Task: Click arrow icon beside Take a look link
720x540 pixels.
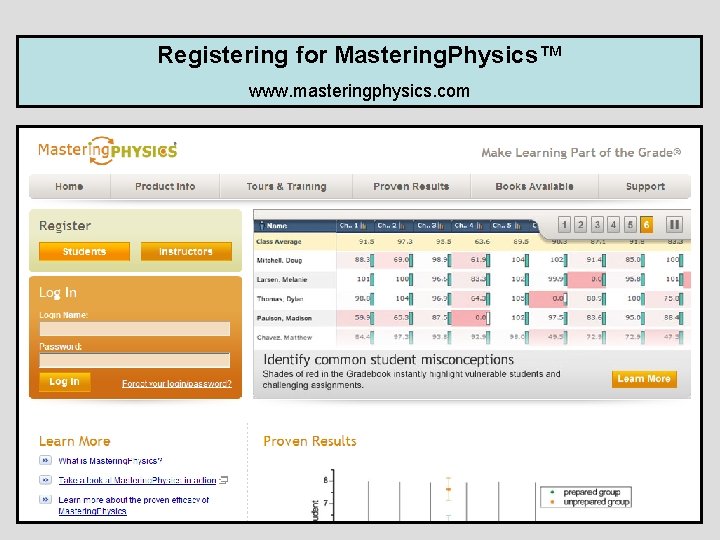Action: tap(45, 480)
